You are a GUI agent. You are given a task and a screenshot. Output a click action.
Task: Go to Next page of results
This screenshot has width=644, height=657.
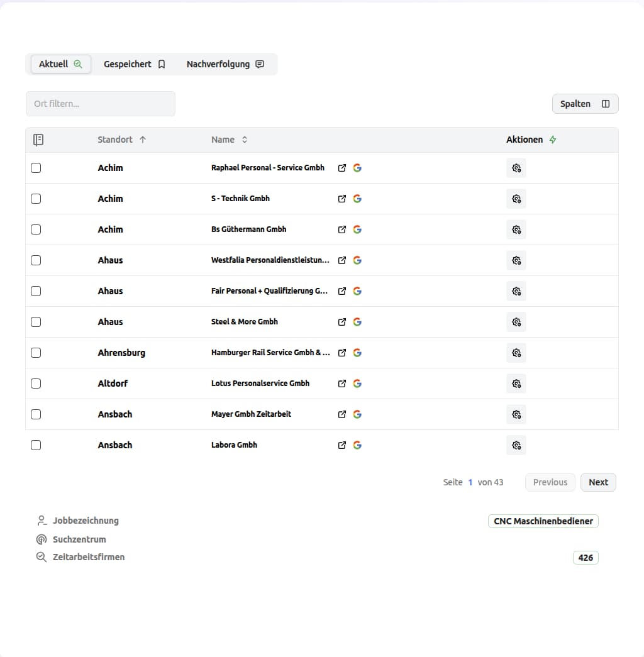click(598, 482)
